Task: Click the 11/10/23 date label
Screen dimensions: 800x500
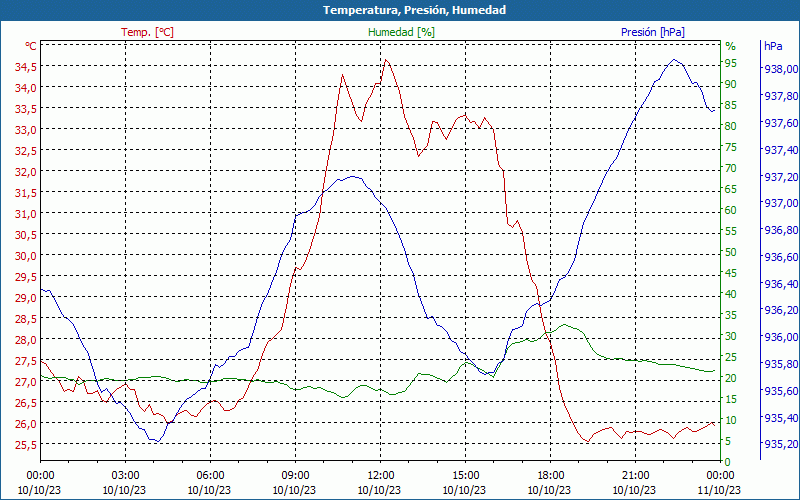Action: pos(719,490)
